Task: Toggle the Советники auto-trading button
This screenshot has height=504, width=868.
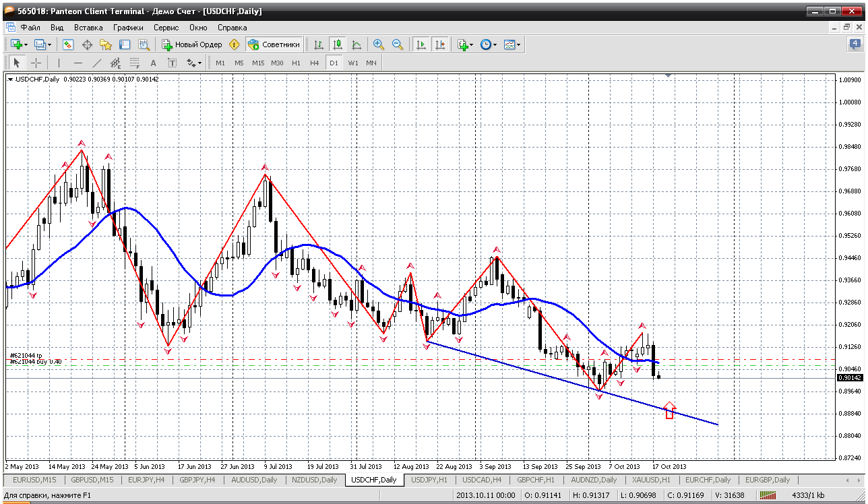Action: click(274, 44)
